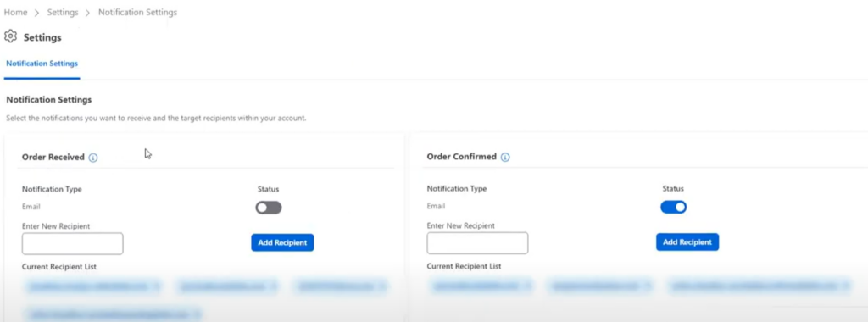Focus the Order Confirmed new recipient field
868x322 pixels.
click(478, 243)
